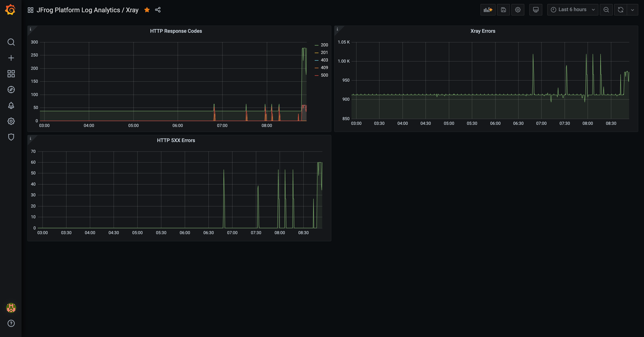
Task: Refresh the dashboard
Action: pyautogui.click(x=620, y=10)
